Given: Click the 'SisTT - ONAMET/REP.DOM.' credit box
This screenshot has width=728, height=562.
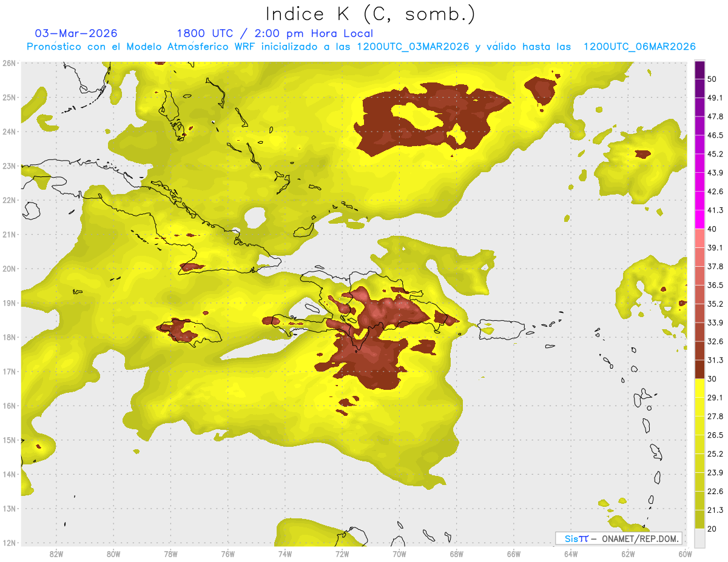Looking at the screenshot, I should click(619, 538).
